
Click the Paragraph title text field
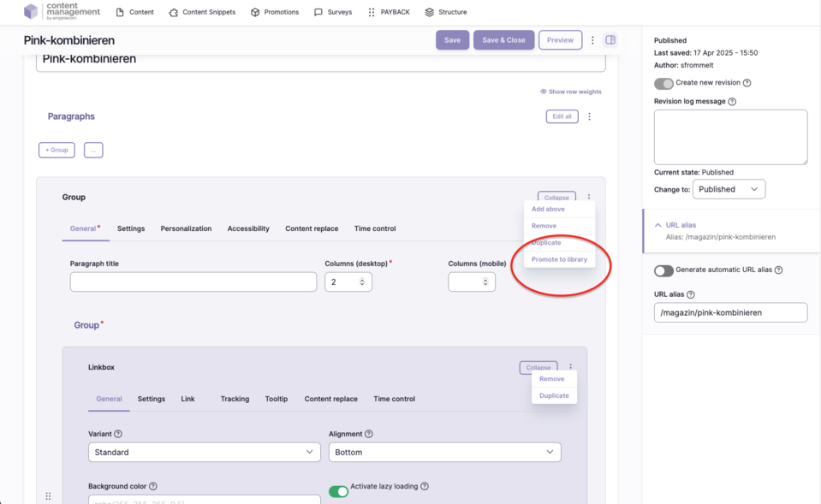[193, 282]
